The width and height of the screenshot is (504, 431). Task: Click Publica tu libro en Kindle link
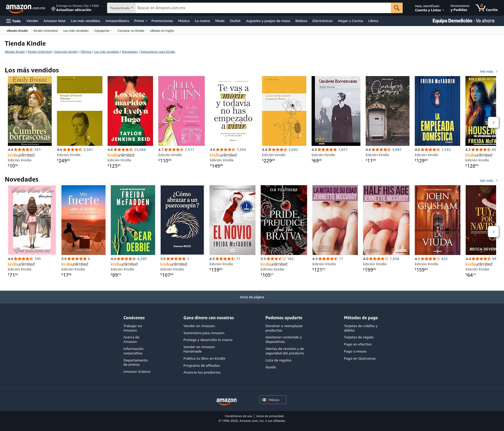click(204, 358)
